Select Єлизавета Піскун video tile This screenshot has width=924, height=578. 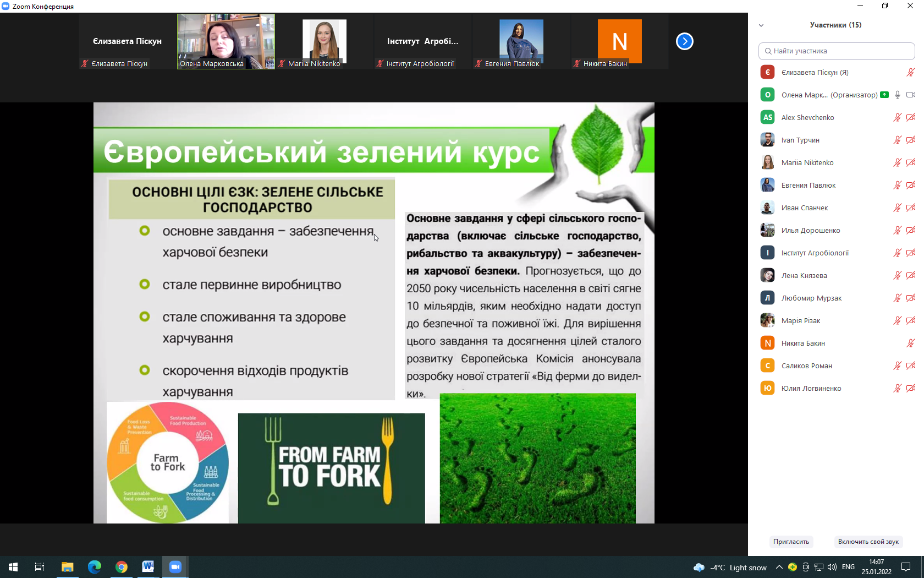pyautogui.click(x=128, y=41)
